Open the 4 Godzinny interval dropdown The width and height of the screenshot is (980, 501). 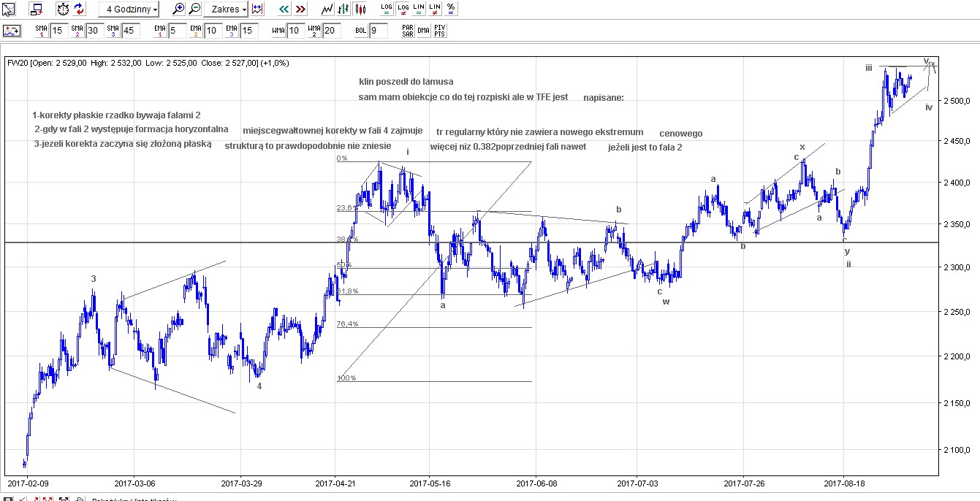point(129,9)
